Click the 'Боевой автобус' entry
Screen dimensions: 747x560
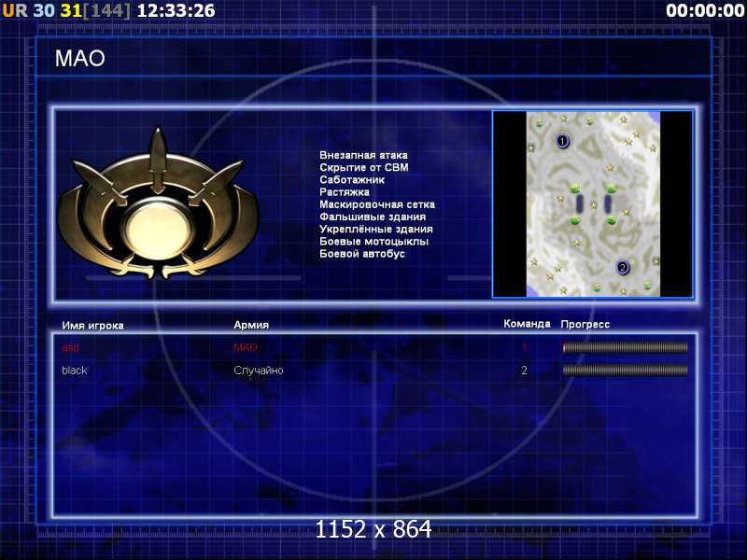(x=362, y=254)
